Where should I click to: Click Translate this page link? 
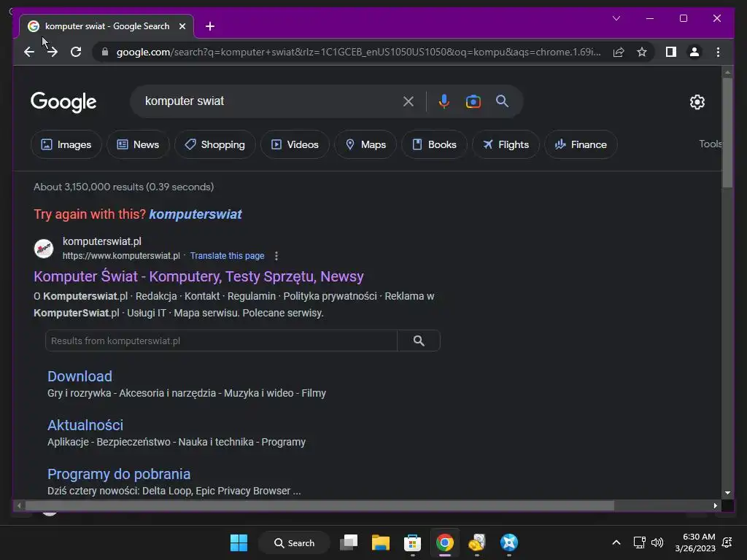(228, 256)
